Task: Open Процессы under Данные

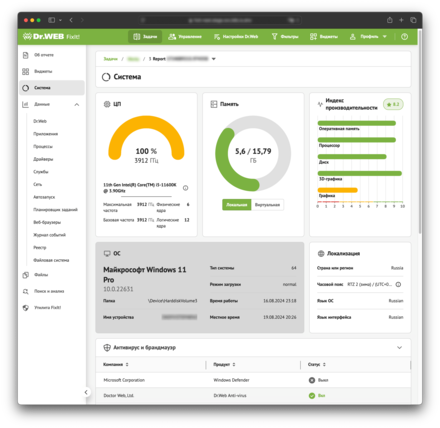Action: pos(43,147)
